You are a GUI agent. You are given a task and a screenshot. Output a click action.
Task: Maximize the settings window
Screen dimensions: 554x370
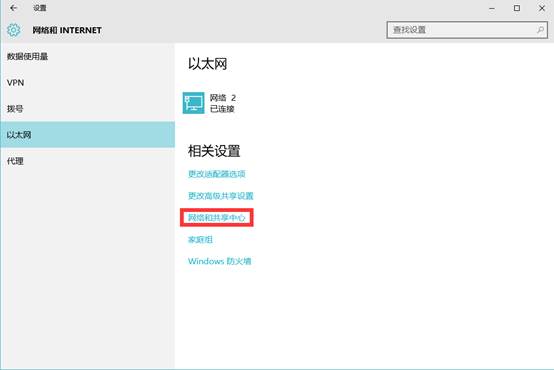tap(517, 8)
